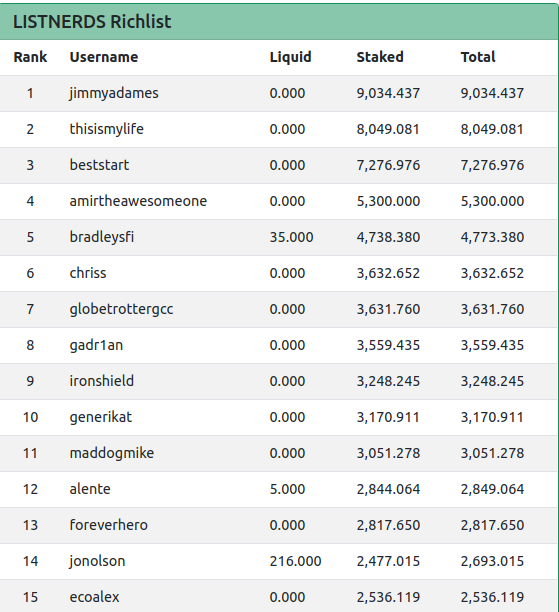Click rank number 10

[x=30, y=417]
